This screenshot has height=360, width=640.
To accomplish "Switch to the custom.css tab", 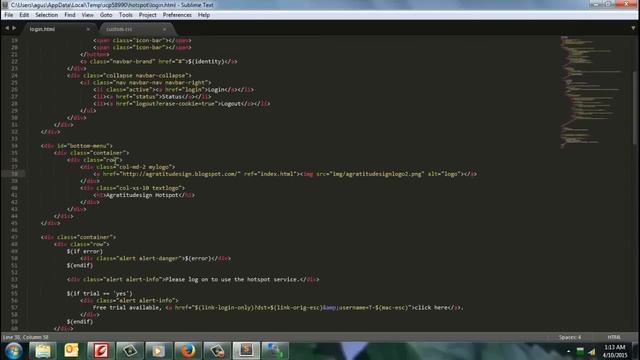I will point(137,29).
